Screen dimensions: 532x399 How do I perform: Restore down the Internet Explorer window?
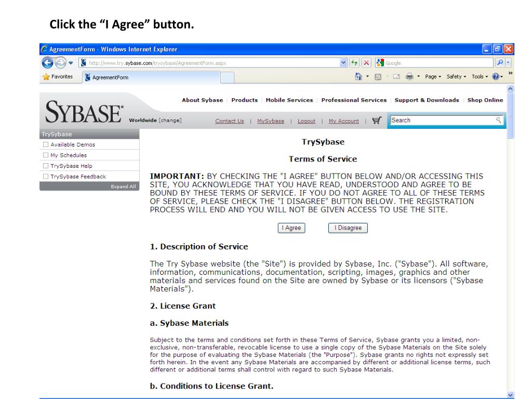[497, 49]
